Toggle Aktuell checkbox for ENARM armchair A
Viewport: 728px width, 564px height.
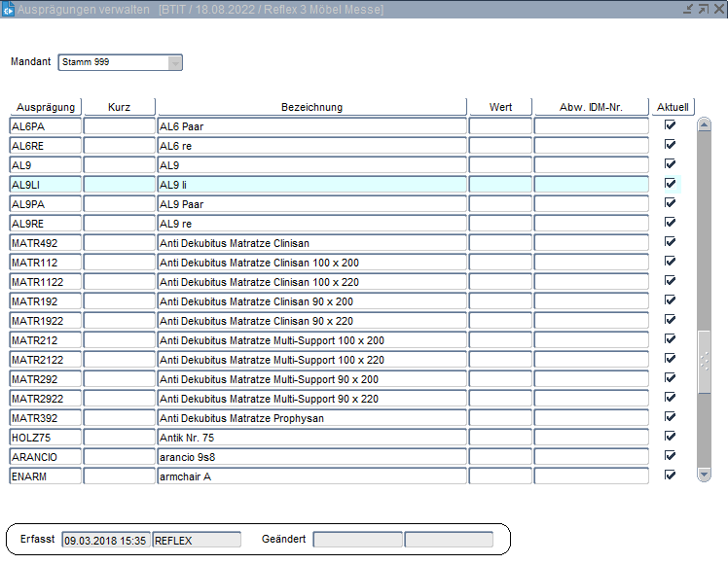pyautogui.click(x=670, y=476)
